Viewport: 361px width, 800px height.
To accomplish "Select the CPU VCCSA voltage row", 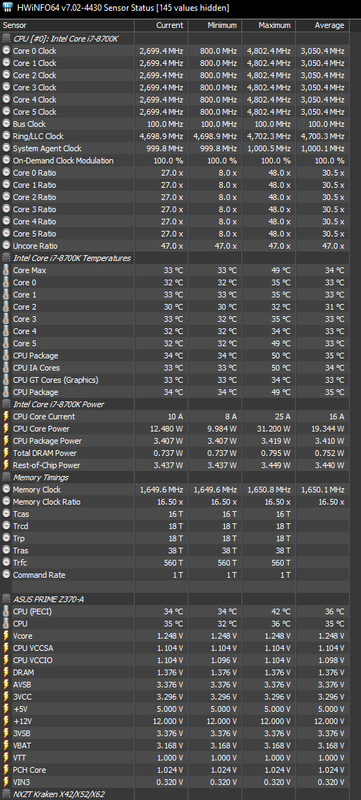I will pos(174,648).
